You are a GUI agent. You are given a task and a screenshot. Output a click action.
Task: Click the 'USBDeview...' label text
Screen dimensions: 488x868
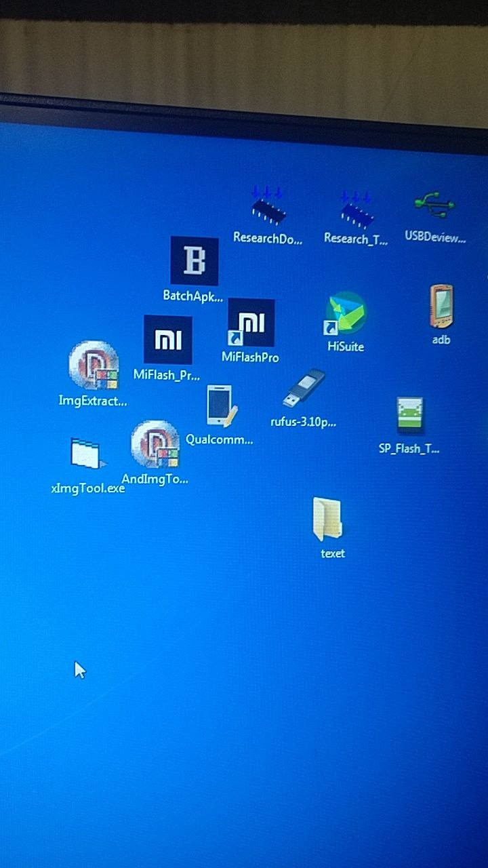pyautogui.click(x=436, y=237)
